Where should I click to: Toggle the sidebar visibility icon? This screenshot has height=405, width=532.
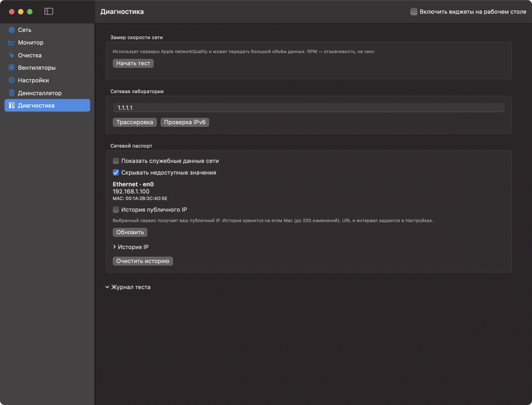click(x=49, y=12)
